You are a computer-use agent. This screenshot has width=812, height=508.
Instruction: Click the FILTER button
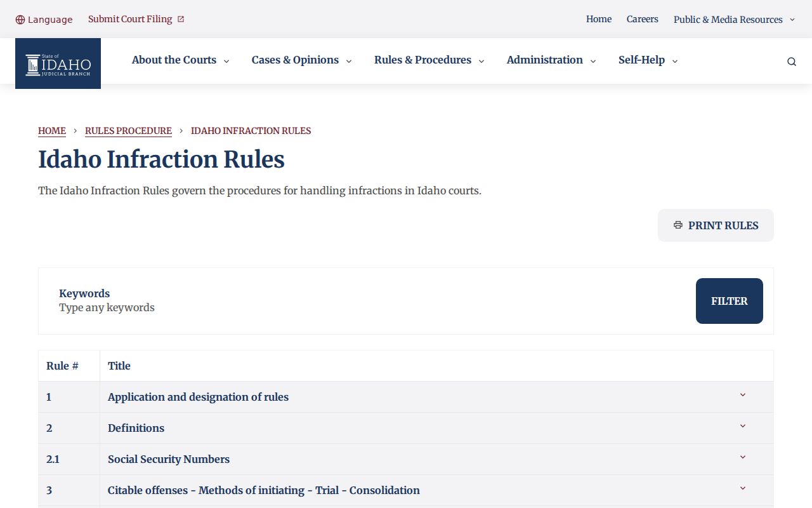(x=730, y=301)
